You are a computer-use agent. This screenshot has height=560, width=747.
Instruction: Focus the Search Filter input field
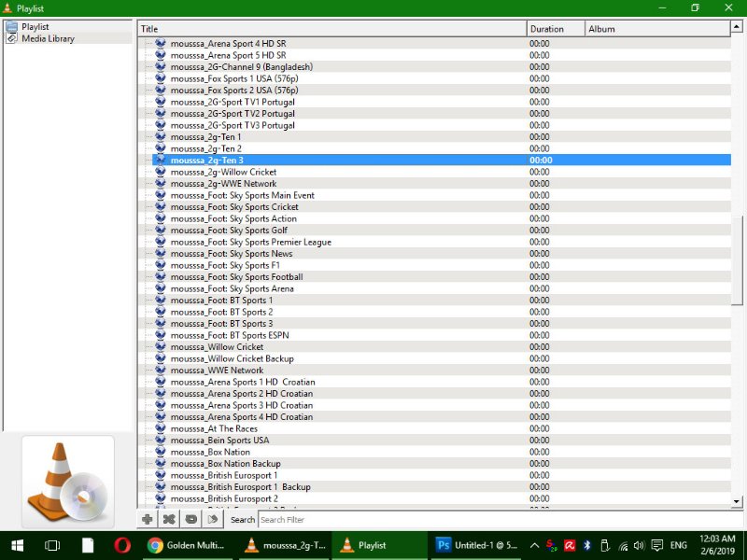pyautogui.click(x=500, y=520)
